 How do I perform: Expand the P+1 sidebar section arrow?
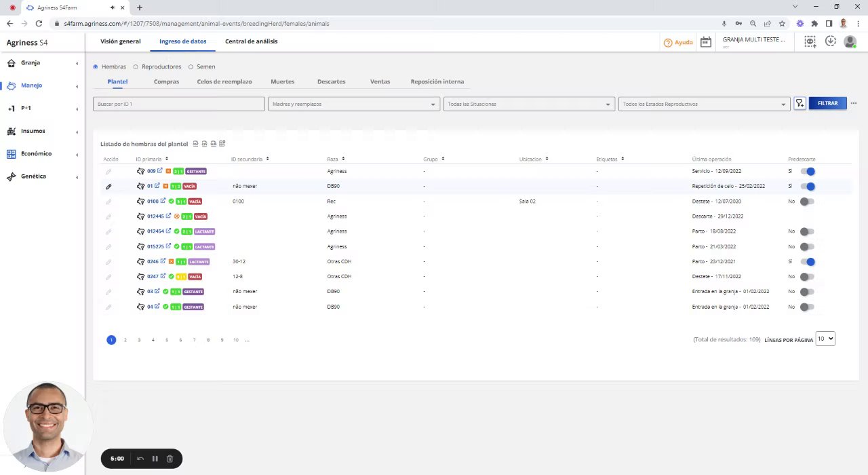coord(77,109)
